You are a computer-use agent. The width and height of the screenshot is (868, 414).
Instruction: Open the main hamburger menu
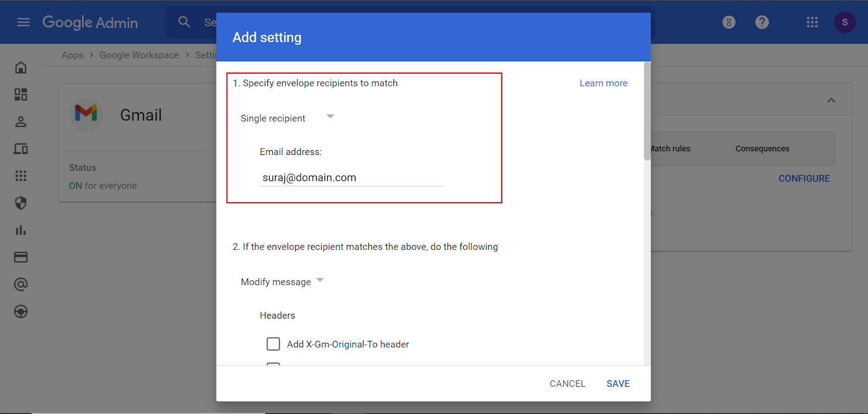pyautogui.click(x=23, y=22)
